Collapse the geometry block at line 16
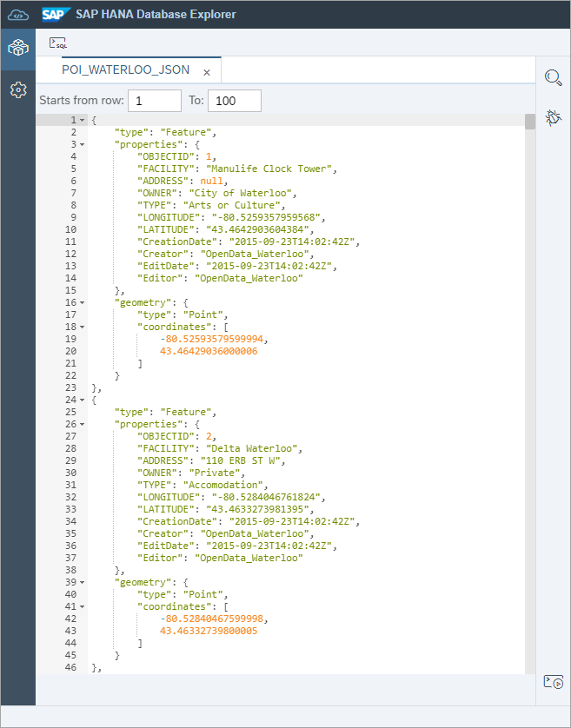The height and width of the screenshot is (728, 571). click(x=83, y=302)
